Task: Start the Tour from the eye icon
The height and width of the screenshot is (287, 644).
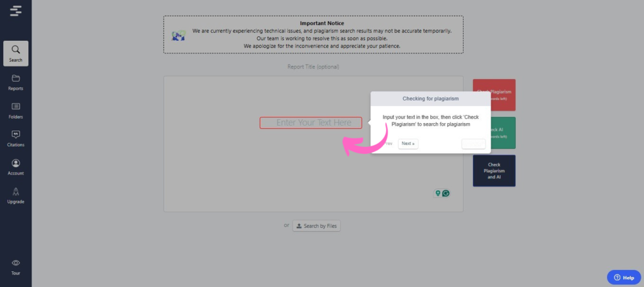Action: click(16, 263)
